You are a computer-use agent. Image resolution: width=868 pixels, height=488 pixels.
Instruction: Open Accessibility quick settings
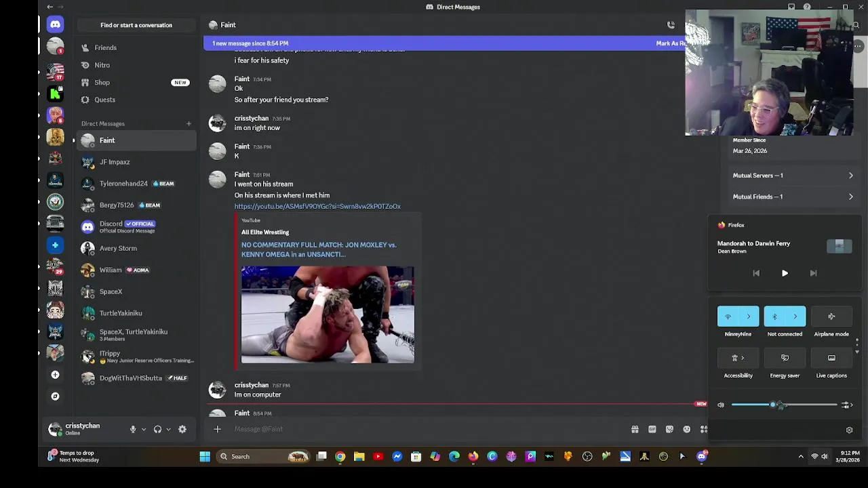(x=738, y=358)
